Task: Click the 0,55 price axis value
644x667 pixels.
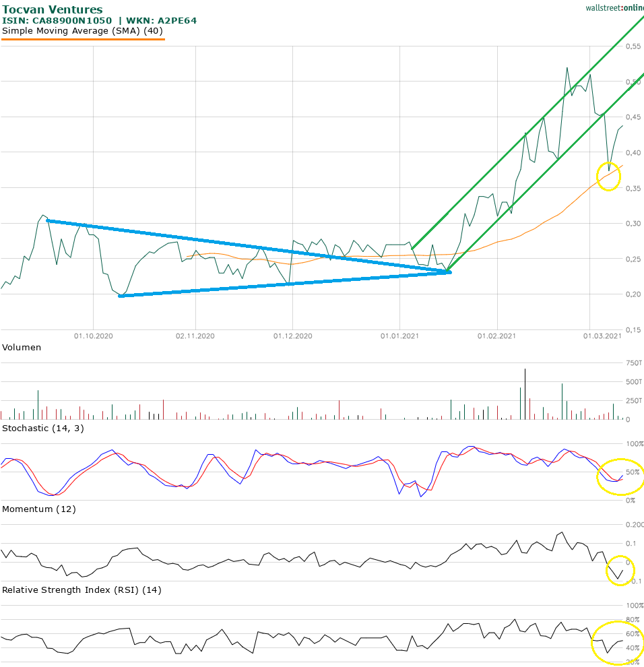Action: click(x=633, y=46)
